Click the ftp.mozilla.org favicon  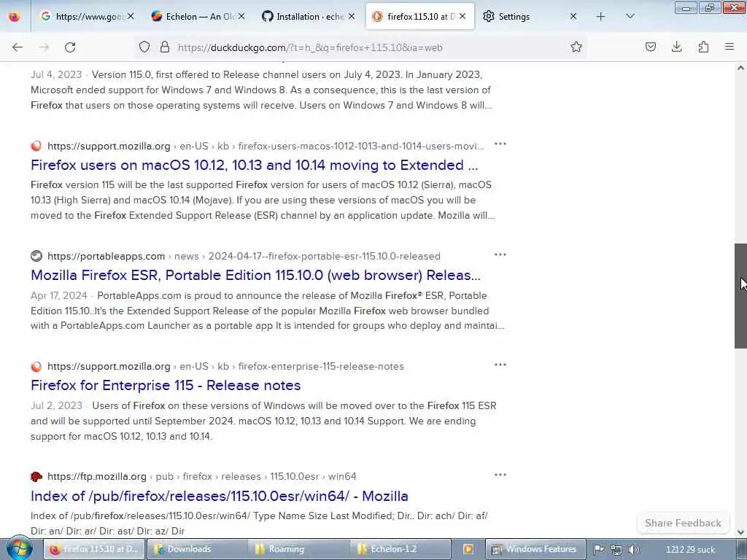click(36, 477)
